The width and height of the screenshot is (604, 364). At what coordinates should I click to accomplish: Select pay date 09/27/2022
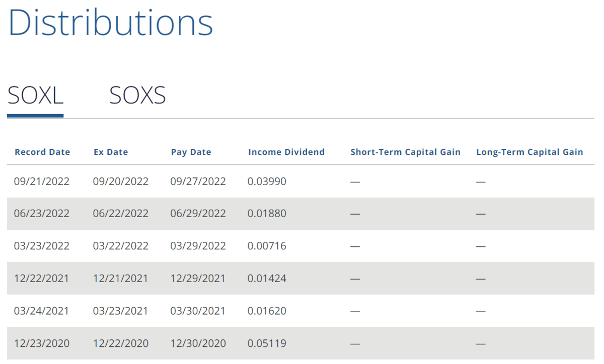tap(198, 181)
